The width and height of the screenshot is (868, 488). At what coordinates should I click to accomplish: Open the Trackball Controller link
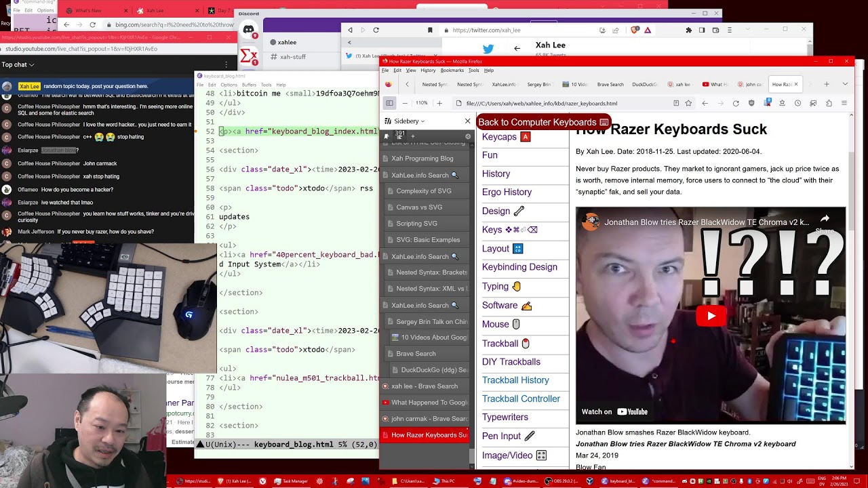coord(521,399)
